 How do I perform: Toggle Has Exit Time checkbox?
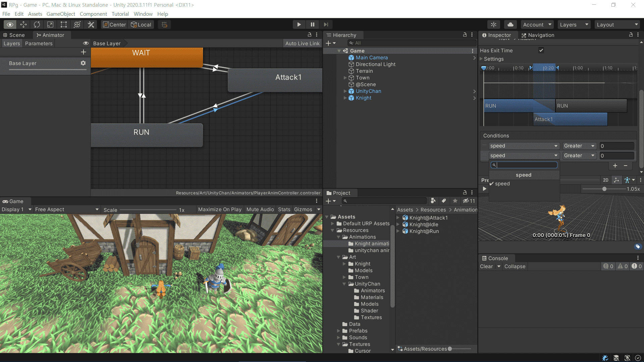point(541,50)
